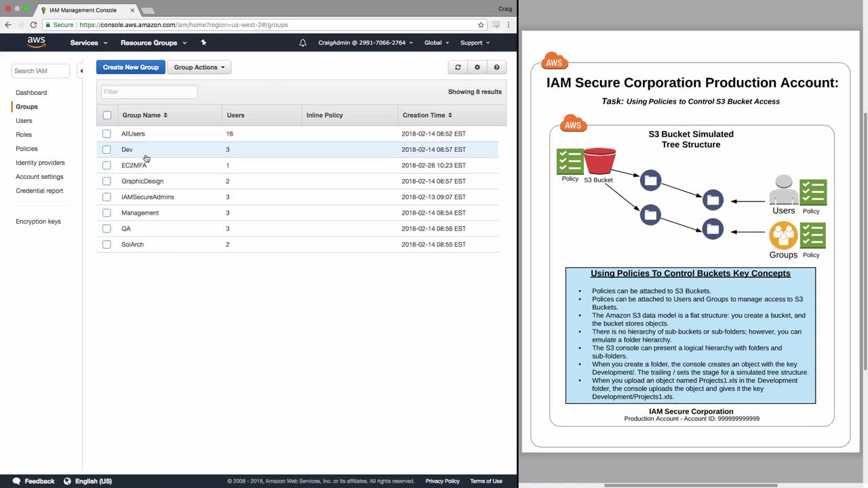Toggle the select-all groups checkbox

[x=107, y=115]
